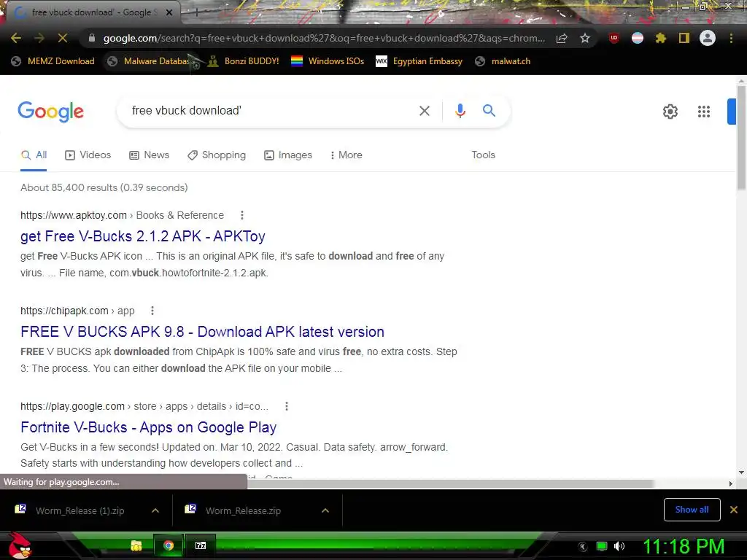Screen dimensions: 747x560
Task: Open 'Fortnite V-Bucks - Apps on Google Play' result
Action: pyautogui.click(x=149, y=427)
